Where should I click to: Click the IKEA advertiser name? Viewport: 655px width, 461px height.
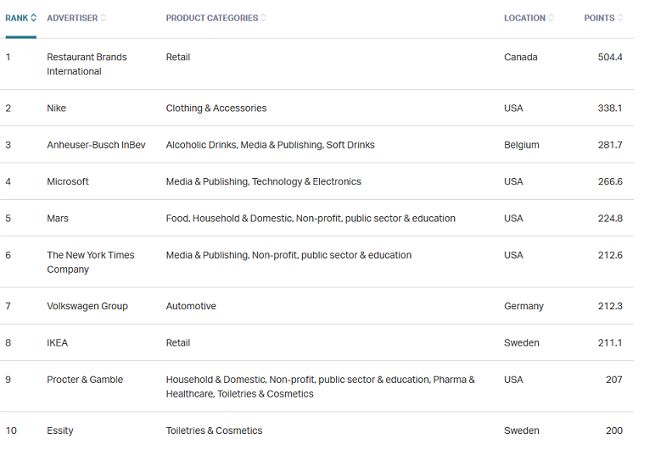click(57, 343)
